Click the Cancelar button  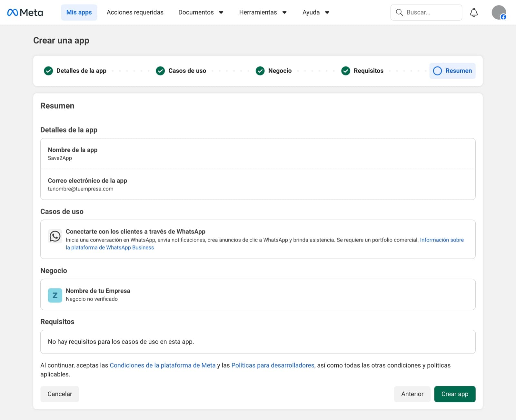(x=60, y=394)
